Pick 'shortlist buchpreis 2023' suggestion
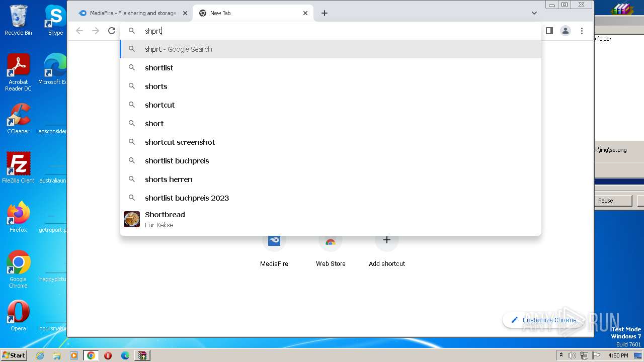This screenshot has width=644, height=362. coord(331,198)
